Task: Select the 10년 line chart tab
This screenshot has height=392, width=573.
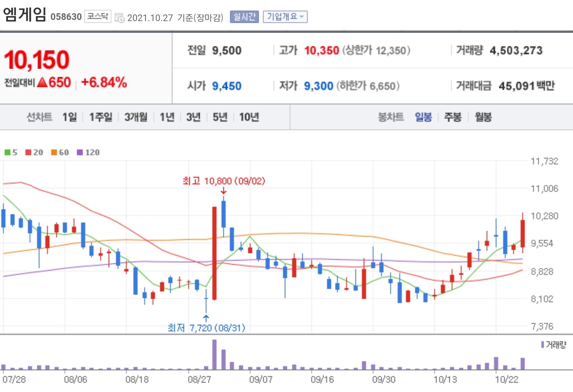Action: click(x=249, y=117)
